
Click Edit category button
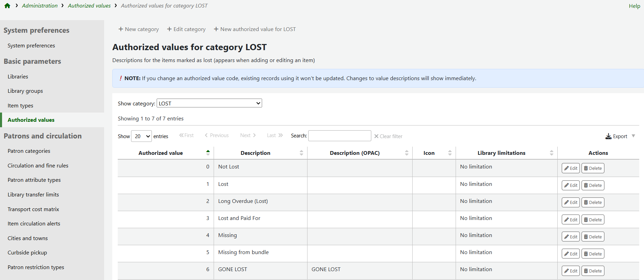pos(186,29)
